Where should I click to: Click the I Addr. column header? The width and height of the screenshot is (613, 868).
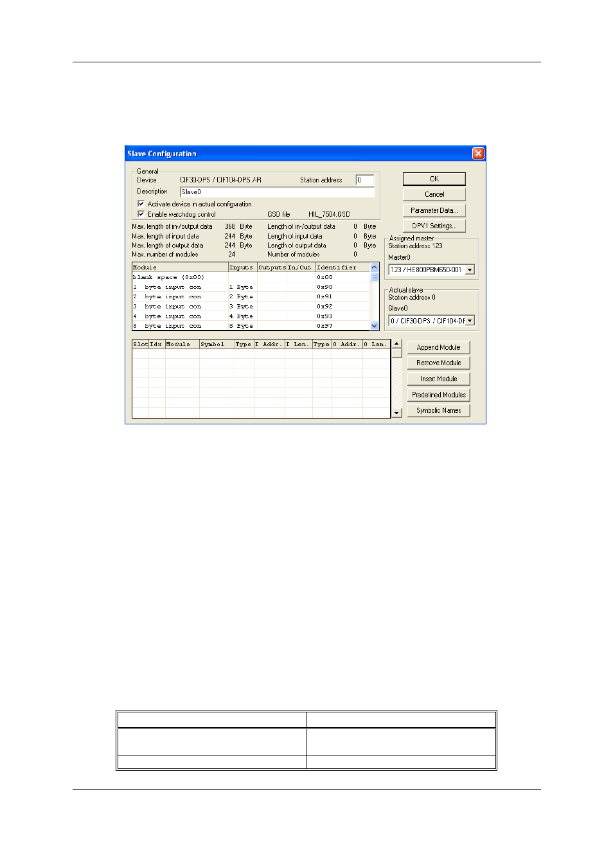(269, 344)
